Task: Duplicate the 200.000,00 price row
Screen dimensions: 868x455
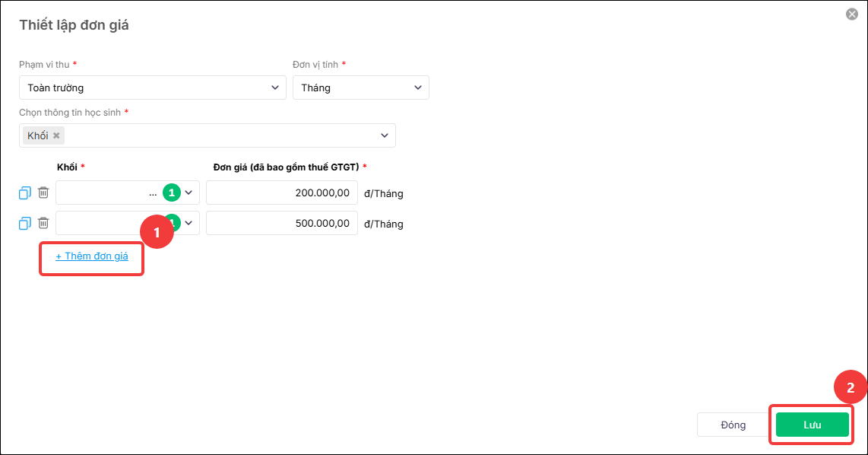Action: pos(25,192)
